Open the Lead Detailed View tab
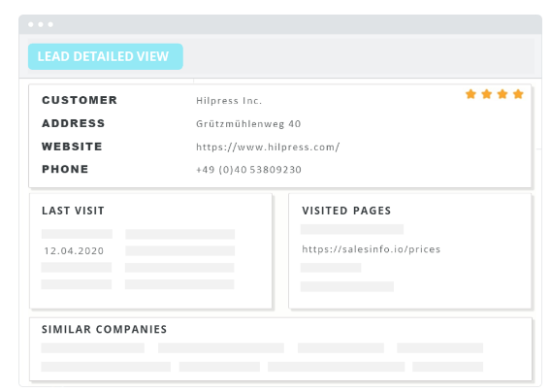The width and height of the screenshot is (551, 392). 106,56
